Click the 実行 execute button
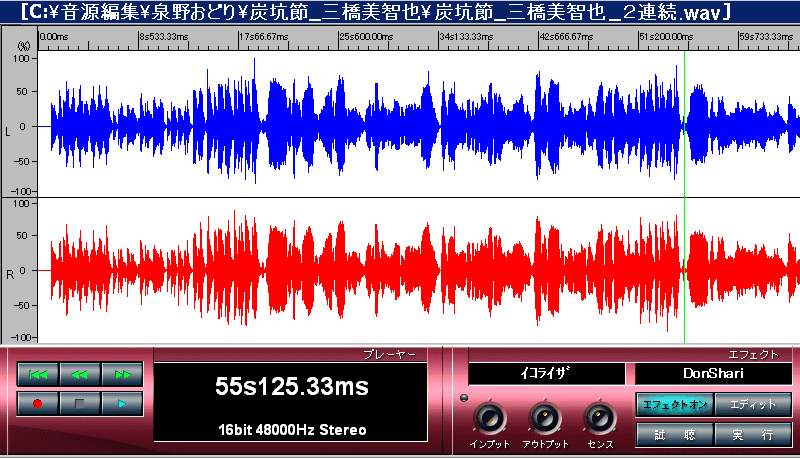 [x=753, y=435]
